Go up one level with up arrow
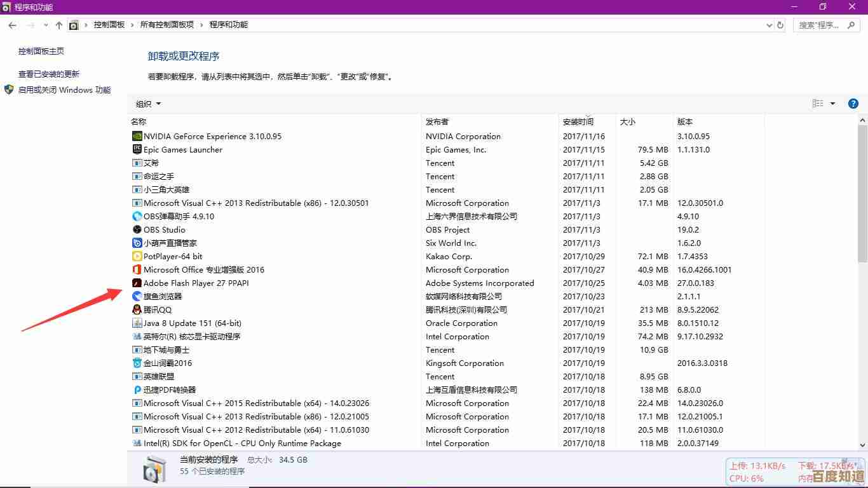The height and width of the screenshot is (488, 868). (x=59, y=25)
